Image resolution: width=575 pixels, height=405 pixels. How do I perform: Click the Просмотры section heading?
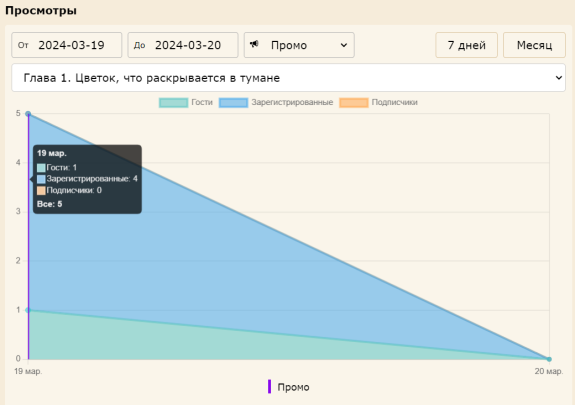point(41,10)
